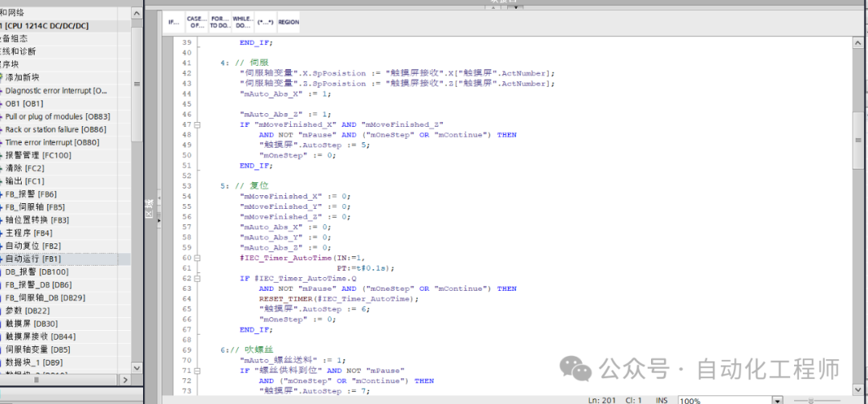Insert a FOR TO DO loop template
The image size is (868, 404).
219,22
